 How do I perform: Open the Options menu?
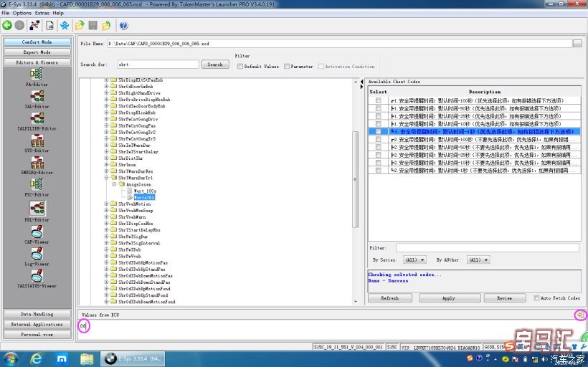pos(22,13)
